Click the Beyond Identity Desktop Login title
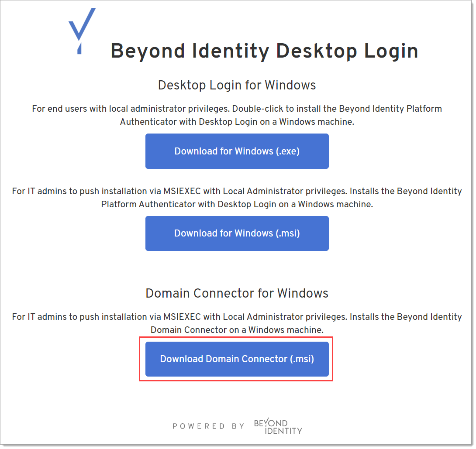 264,51
